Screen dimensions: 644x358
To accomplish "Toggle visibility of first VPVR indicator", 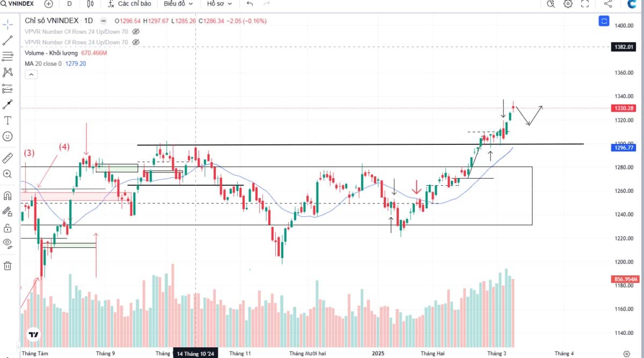I will [136, 32].
